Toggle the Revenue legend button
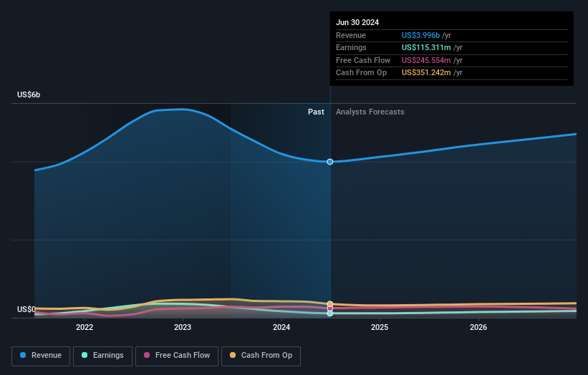 41,356
